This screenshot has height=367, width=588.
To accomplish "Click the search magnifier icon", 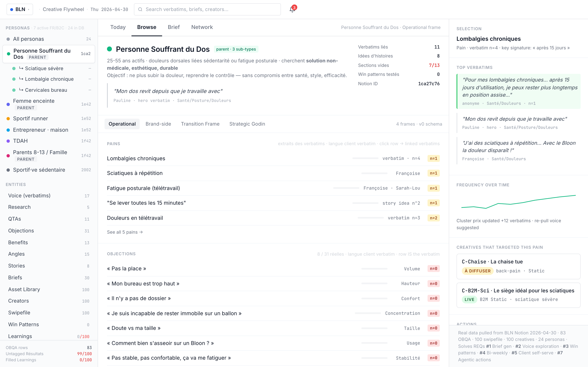I will click(140, 9).
